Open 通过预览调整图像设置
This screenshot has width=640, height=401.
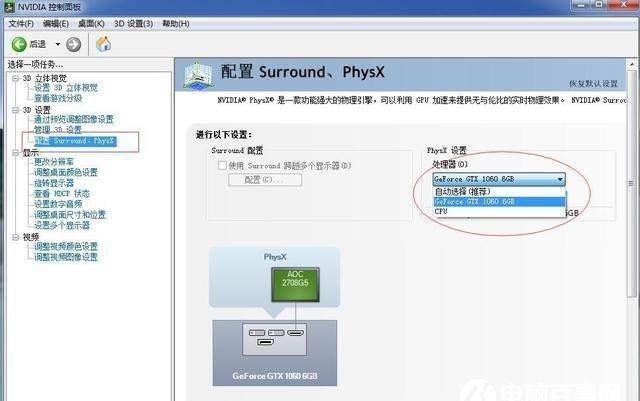73,119
